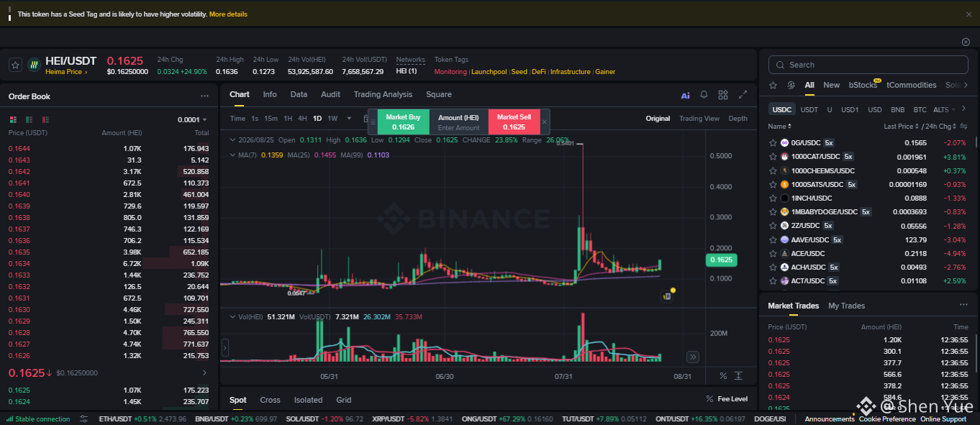
Task: Close the Seed Tag warning banner
Action: 968,14
